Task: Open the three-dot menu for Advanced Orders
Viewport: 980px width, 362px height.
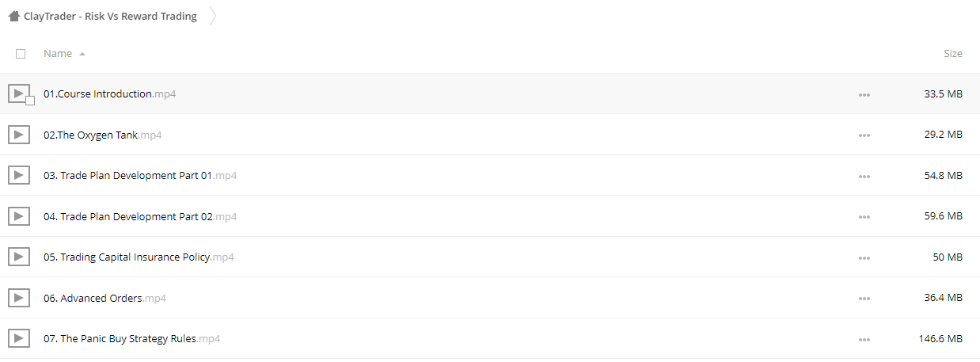Action: (x=864, y=299)
